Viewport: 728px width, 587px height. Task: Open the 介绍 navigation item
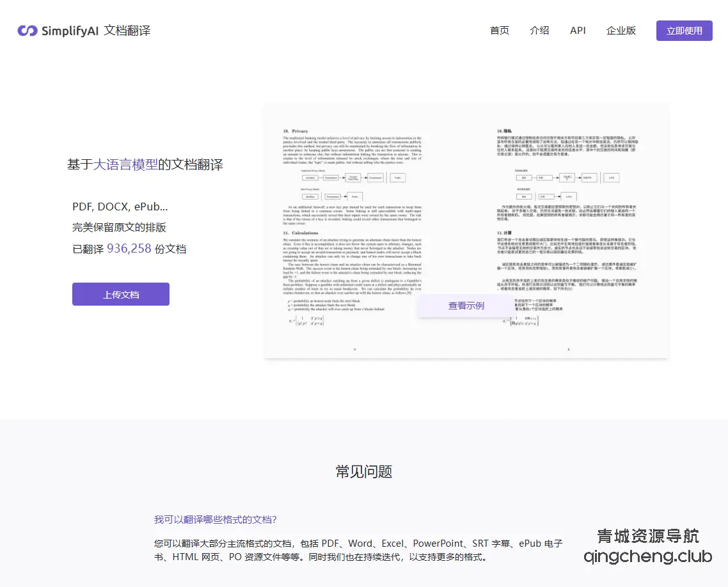coord(539,30)
